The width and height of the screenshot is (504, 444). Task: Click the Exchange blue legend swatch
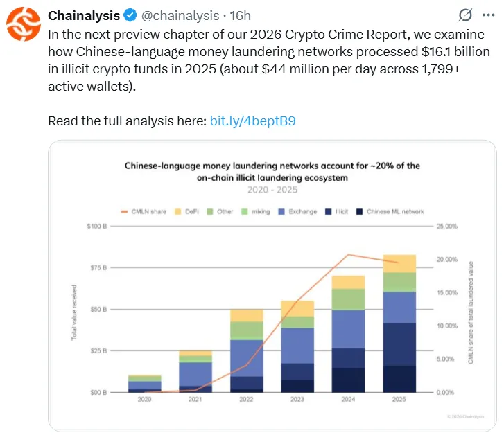(x=282, y=211)
